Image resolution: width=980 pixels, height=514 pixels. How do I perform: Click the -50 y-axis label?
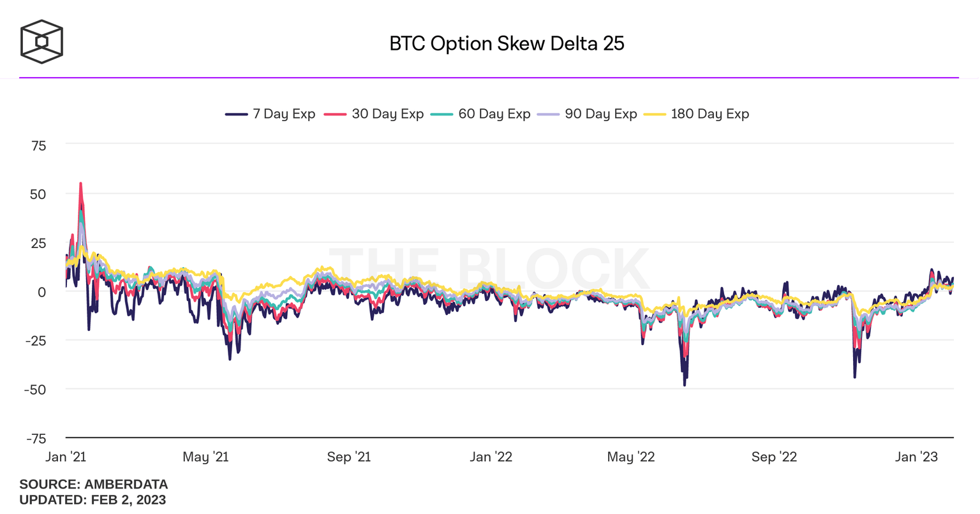(36, 390)
